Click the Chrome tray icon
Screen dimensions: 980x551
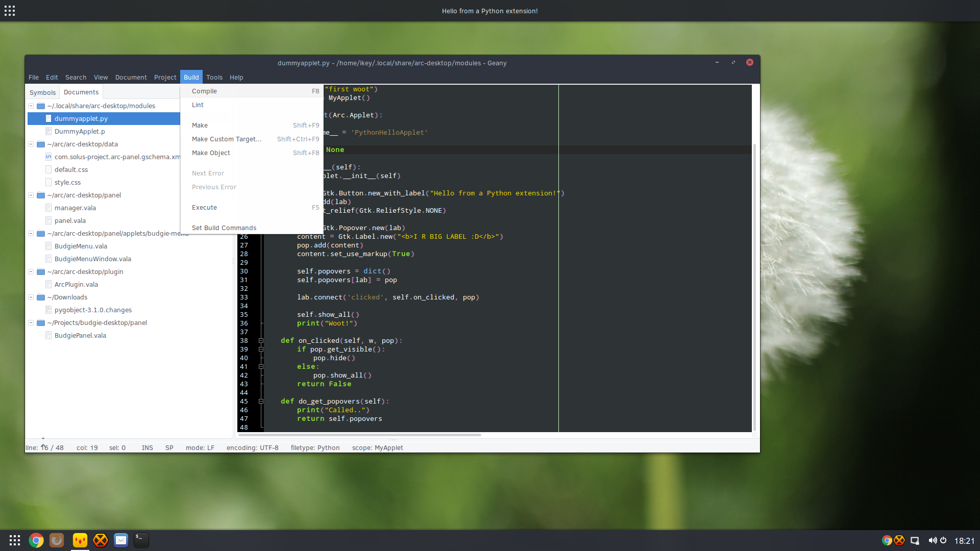887,540
